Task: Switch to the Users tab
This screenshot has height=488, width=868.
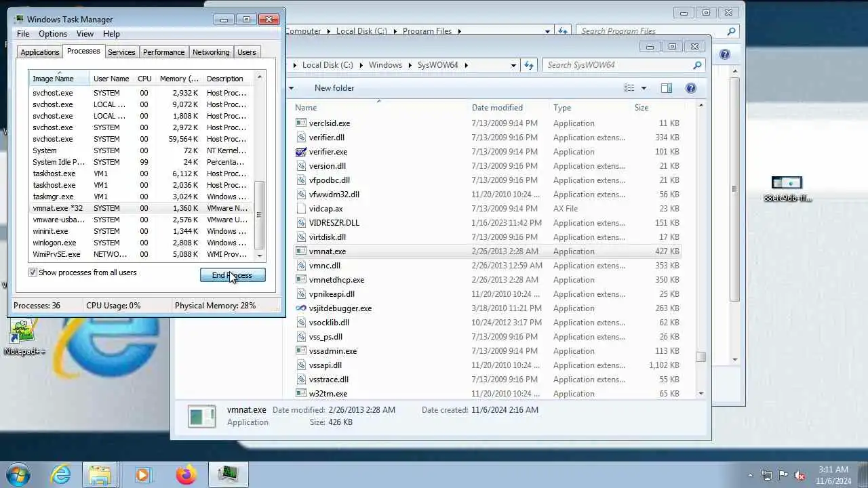Action: pos(247,52)
